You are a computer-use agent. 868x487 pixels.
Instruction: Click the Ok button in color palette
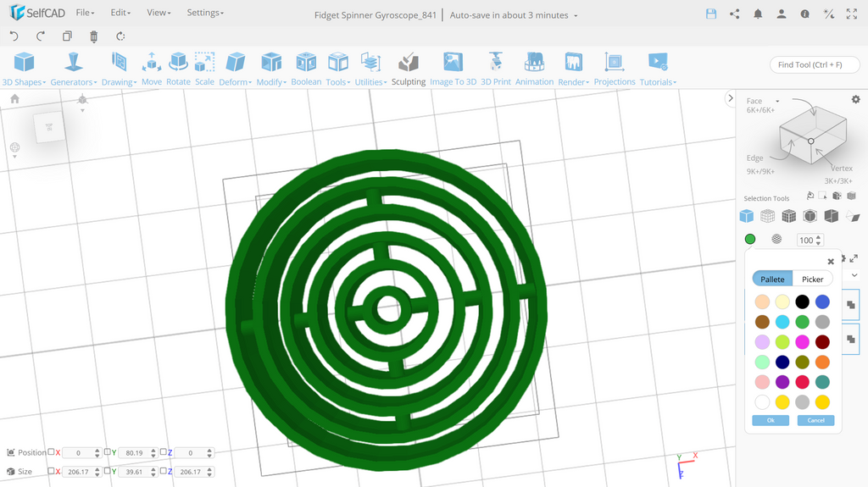coord(771,420)
